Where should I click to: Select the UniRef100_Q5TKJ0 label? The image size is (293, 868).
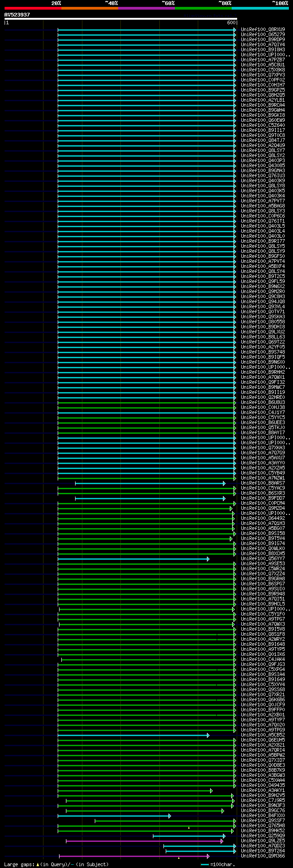[x=263, y=427]
